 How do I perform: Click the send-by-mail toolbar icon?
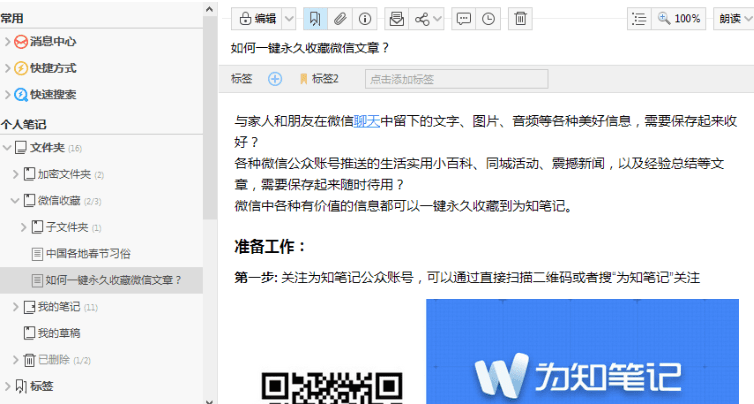coord(397,19)
